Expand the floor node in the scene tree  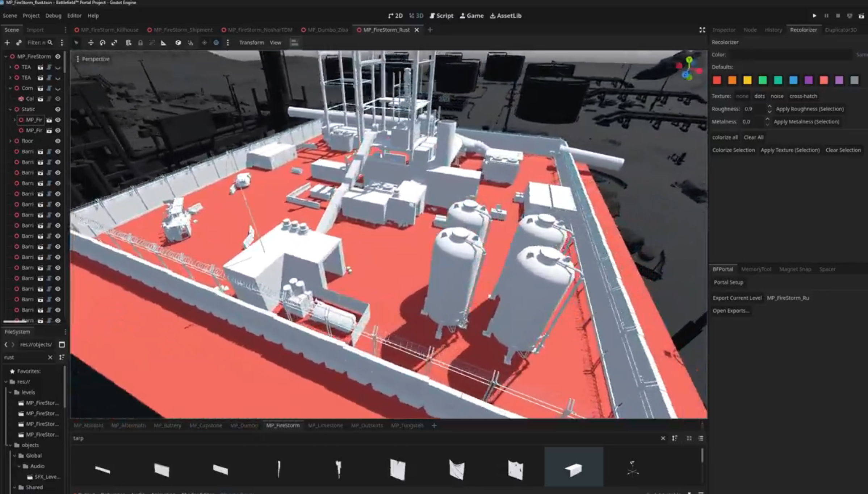point(10,141)
